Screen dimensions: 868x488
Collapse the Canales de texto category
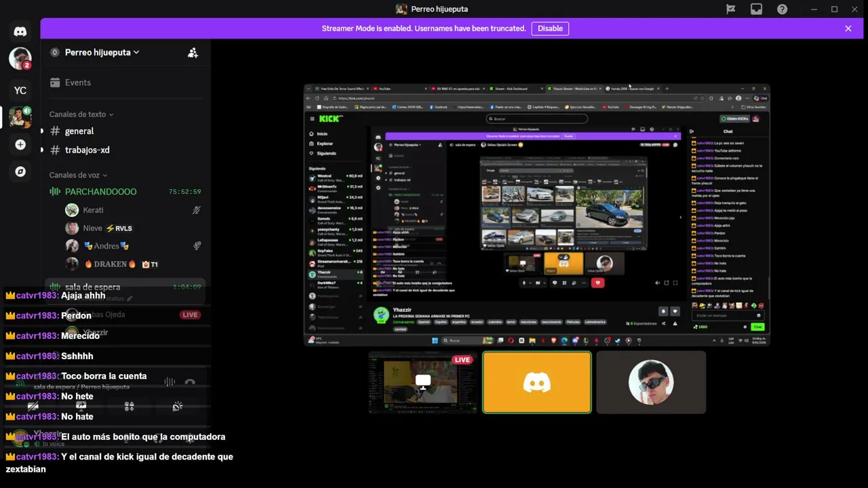coord(81,114)
